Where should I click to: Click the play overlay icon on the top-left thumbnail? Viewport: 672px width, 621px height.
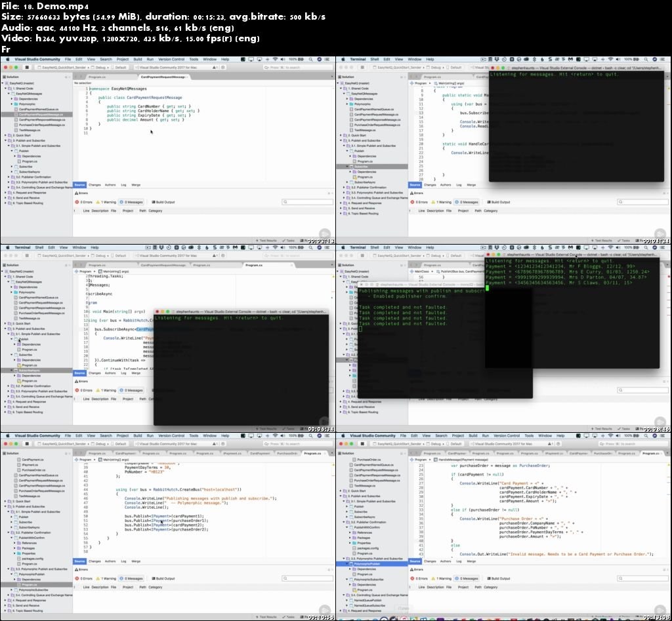tap(324, 234)
